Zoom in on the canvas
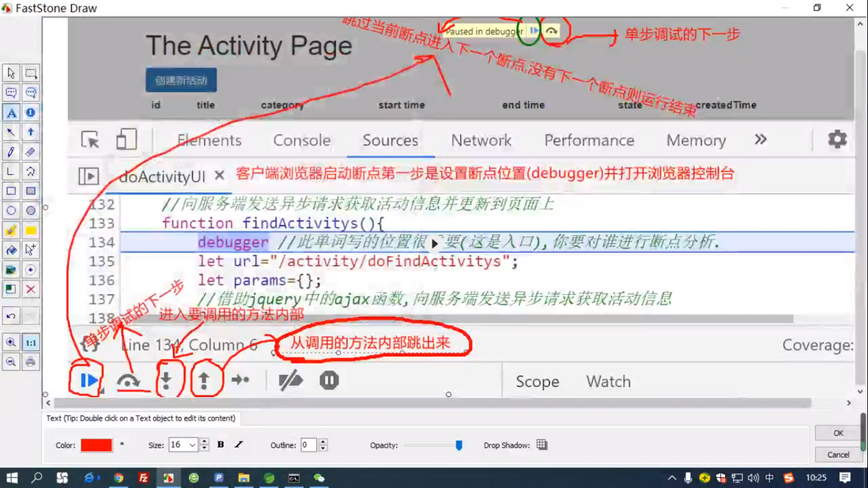 (x=11, y=342)
